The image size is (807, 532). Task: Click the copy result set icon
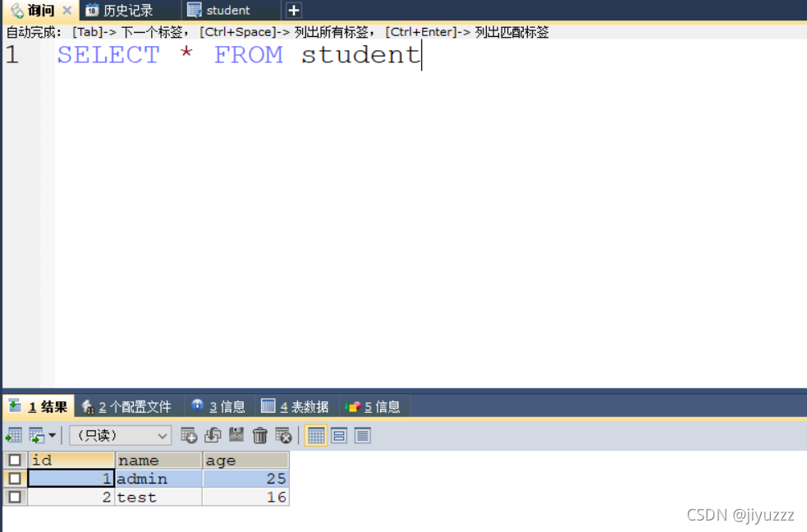point(37,436)
